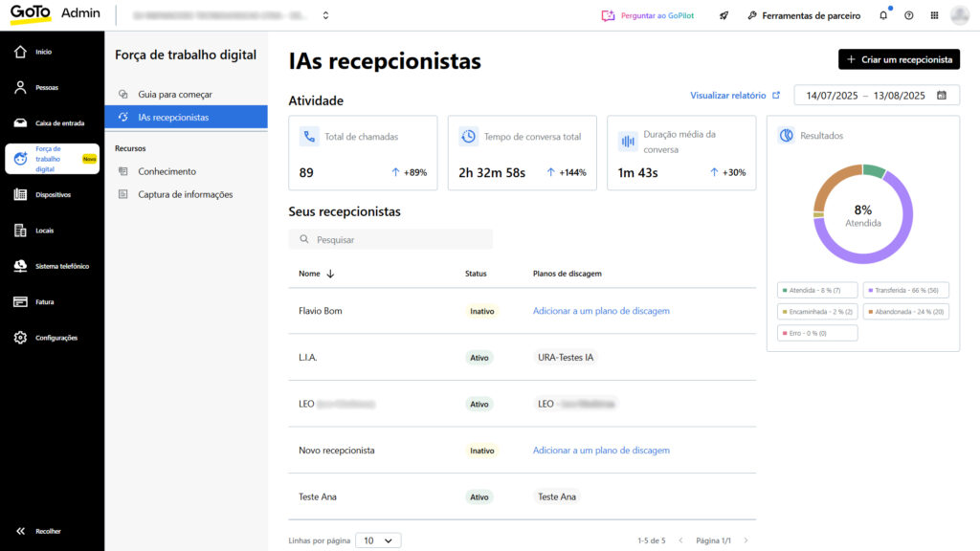This screenshot has height=551, width=980.
Task: Open Sistema telefônico section
Action: (x=52, y=266)
